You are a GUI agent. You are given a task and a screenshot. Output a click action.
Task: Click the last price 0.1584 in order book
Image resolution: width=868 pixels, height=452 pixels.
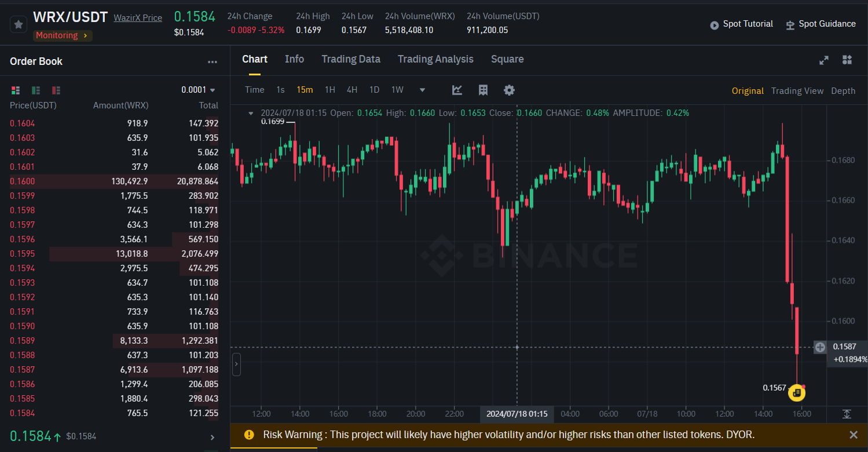(x=31, y=436)
